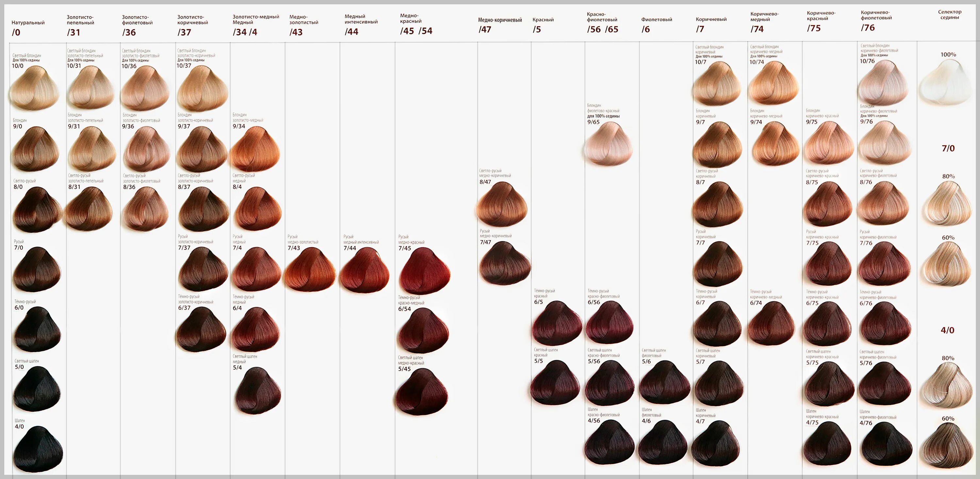Click the 10/0 light blonde hair swatch
This screenshot has height=479, width=980.
coord(34,88)
